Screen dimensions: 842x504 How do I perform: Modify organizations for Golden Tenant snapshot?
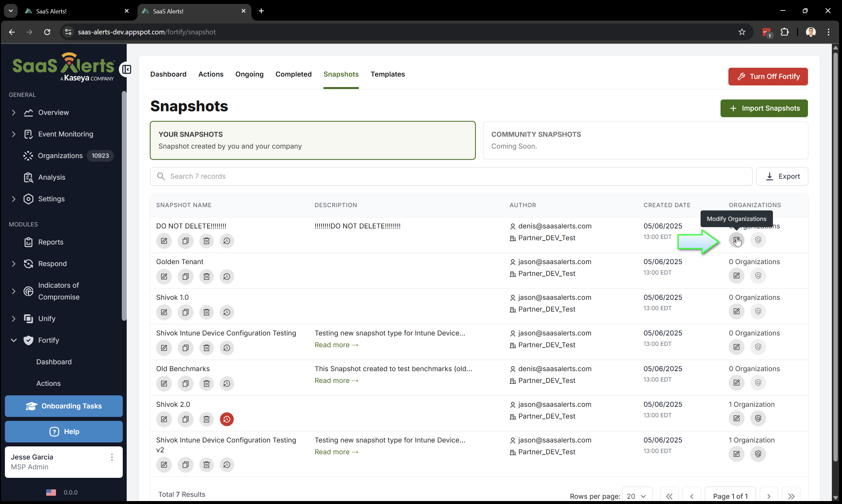tap(736, 276)
